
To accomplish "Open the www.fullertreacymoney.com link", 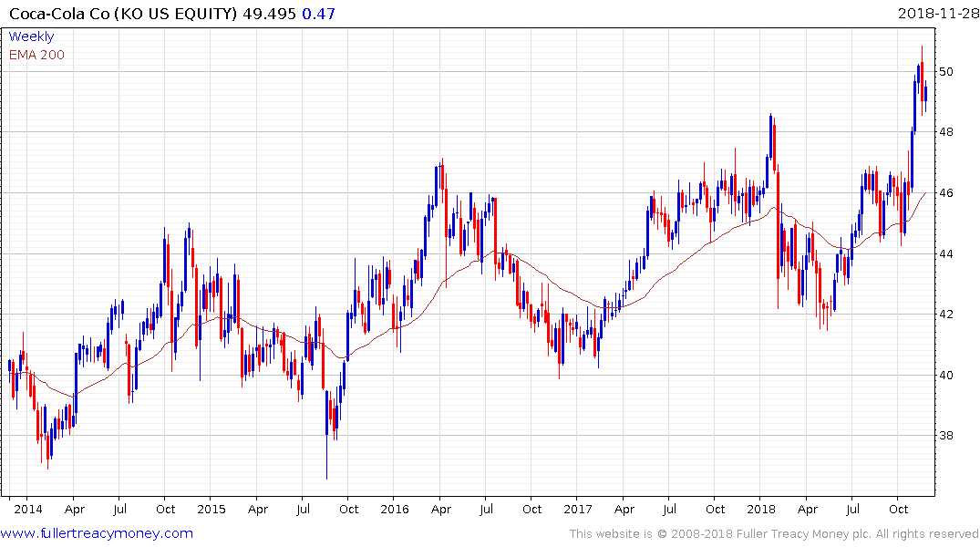I will pyautogui.click(x=97, y=533).
